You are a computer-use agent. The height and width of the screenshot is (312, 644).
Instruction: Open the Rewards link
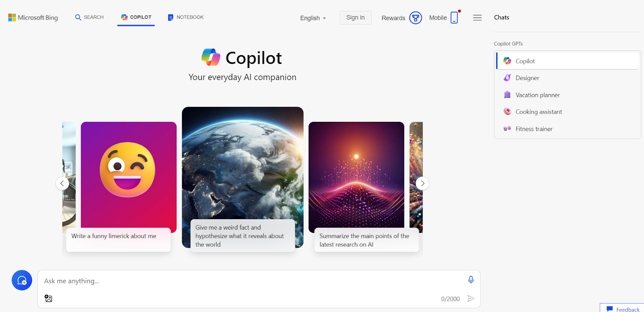click(393, 18)
